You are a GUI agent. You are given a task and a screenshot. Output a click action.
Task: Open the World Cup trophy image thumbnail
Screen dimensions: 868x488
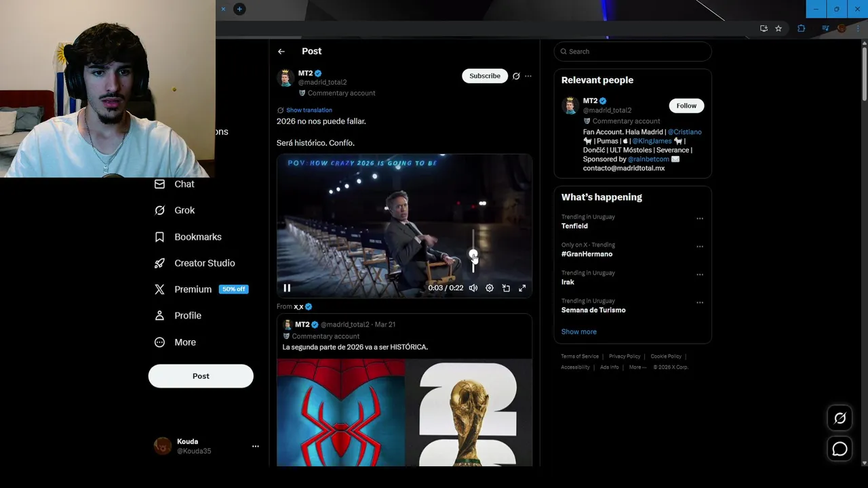(x=469, y=413)
